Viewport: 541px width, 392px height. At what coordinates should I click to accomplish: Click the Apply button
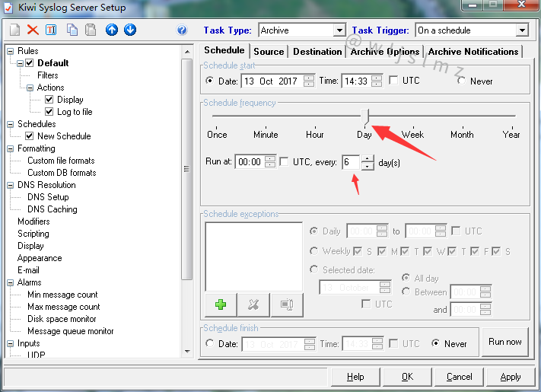point(511,377)
